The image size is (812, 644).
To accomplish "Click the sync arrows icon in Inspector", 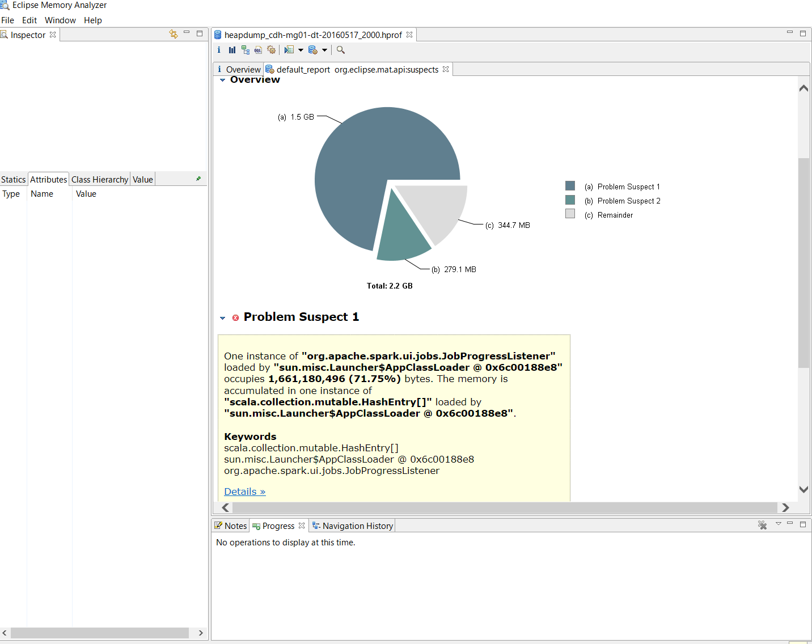I will click(174, 33).
